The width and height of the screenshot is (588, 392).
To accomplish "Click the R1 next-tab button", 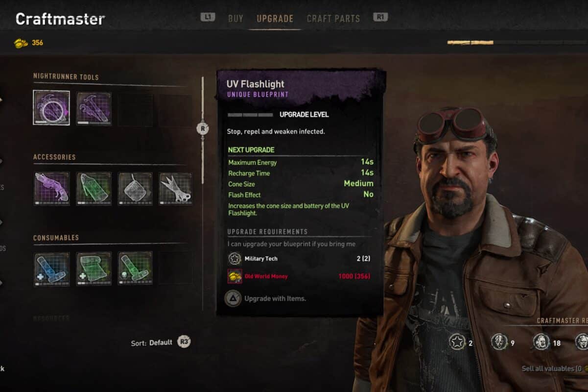I will coord(380,17).
